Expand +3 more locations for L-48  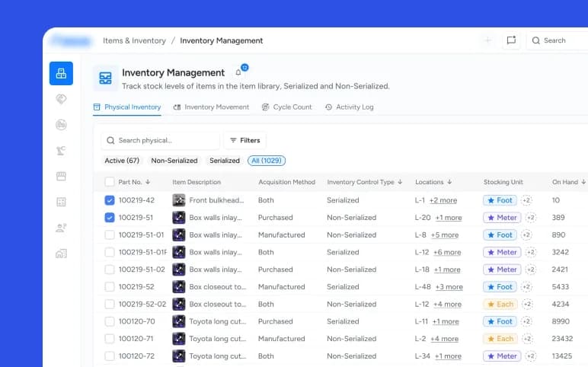(x=449, y=287)
